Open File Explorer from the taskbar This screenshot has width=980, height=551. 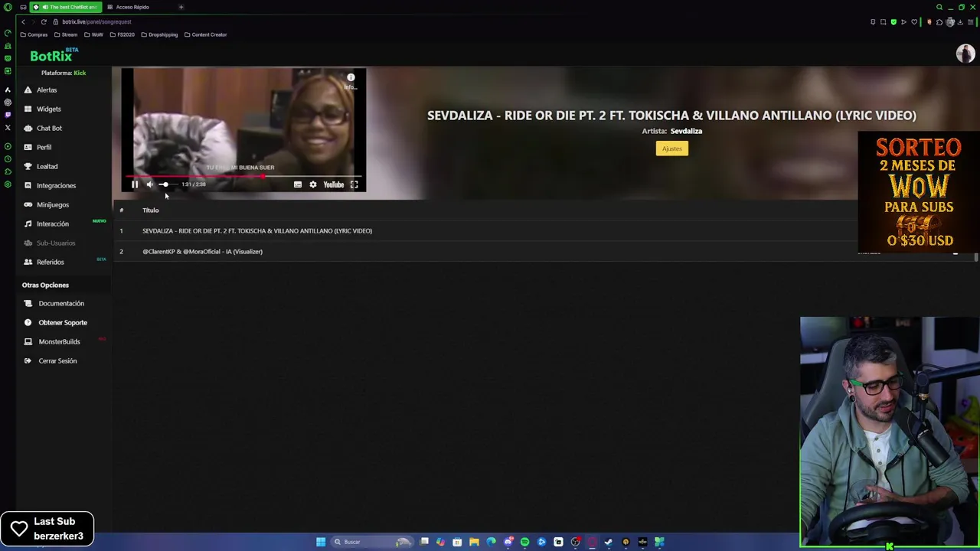(474, 542)
